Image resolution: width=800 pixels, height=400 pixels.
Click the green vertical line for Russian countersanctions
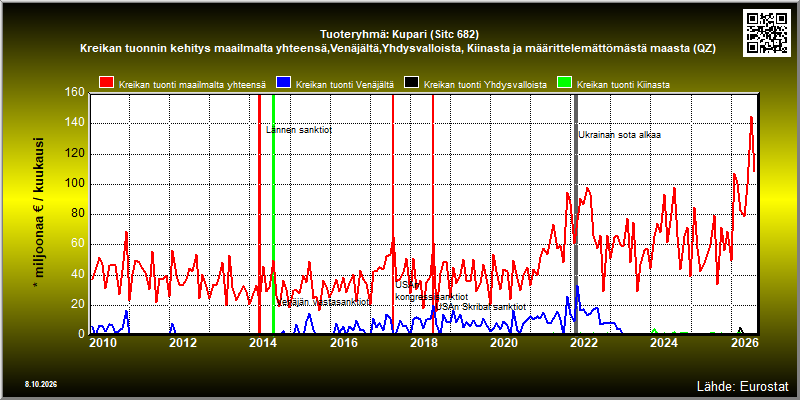tap(273, 214)
